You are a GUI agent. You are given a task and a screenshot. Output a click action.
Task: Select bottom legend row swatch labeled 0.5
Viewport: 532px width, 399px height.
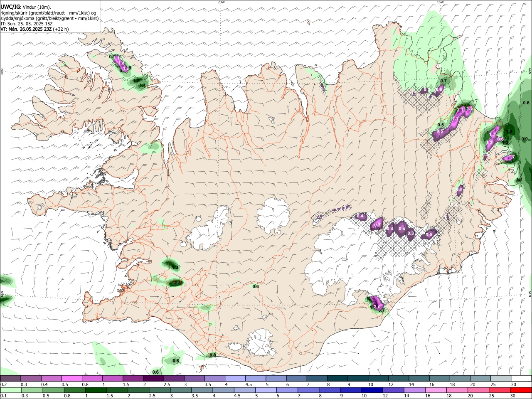click(x=54, y=390)
